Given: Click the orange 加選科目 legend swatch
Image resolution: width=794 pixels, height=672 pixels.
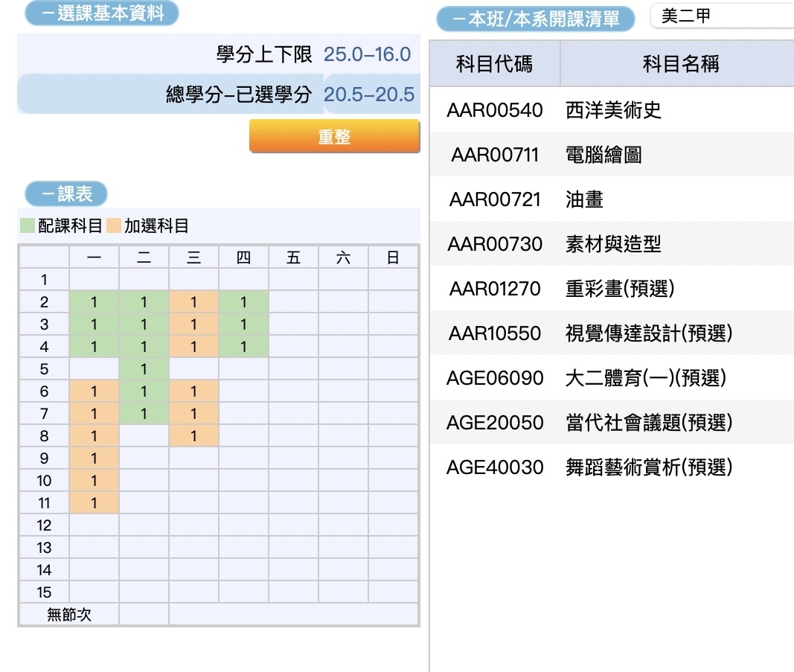Looking at the screenshot, I should [114, 225].
